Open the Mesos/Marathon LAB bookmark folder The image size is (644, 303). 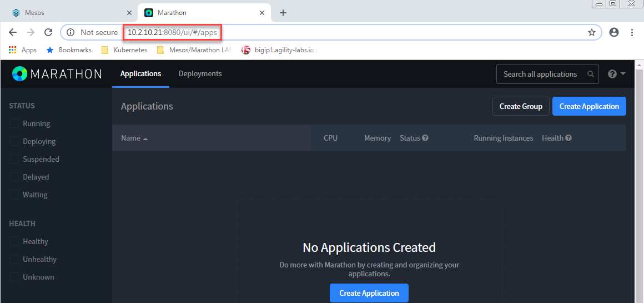tap(195, 50)
